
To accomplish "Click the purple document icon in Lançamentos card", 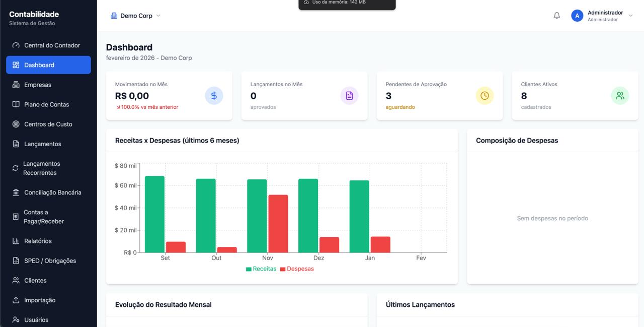I will point(349,96).
